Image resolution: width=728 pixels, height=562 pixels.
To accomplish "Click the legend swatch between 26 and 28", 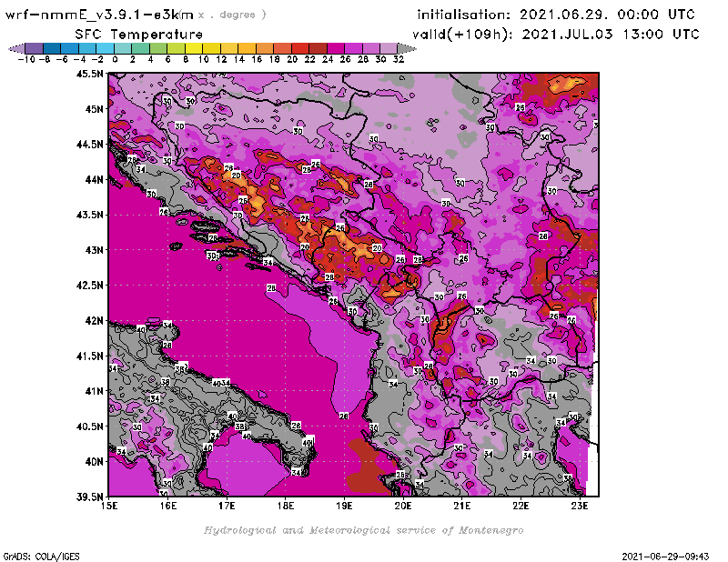I will 353,48.
